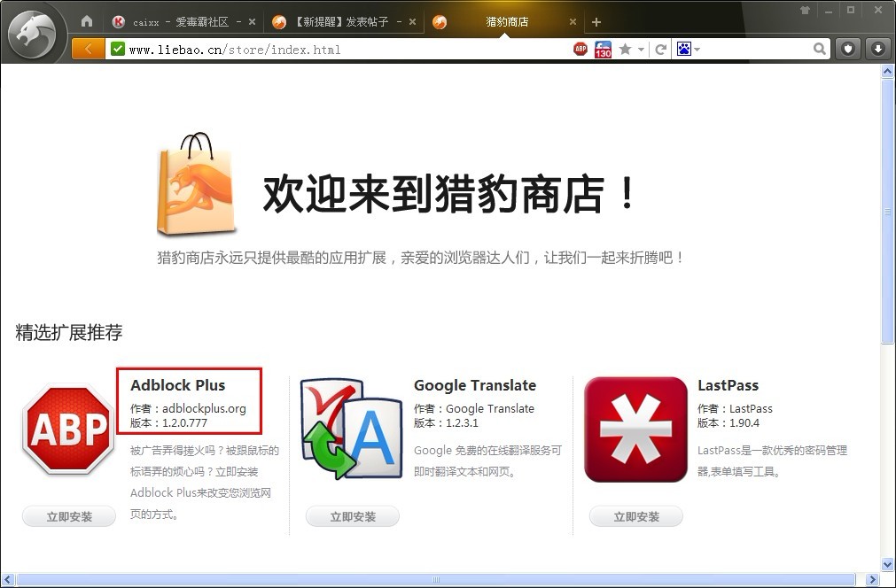Open a new tab with plus button
896x588 pixels.
[x=596, y=21]
